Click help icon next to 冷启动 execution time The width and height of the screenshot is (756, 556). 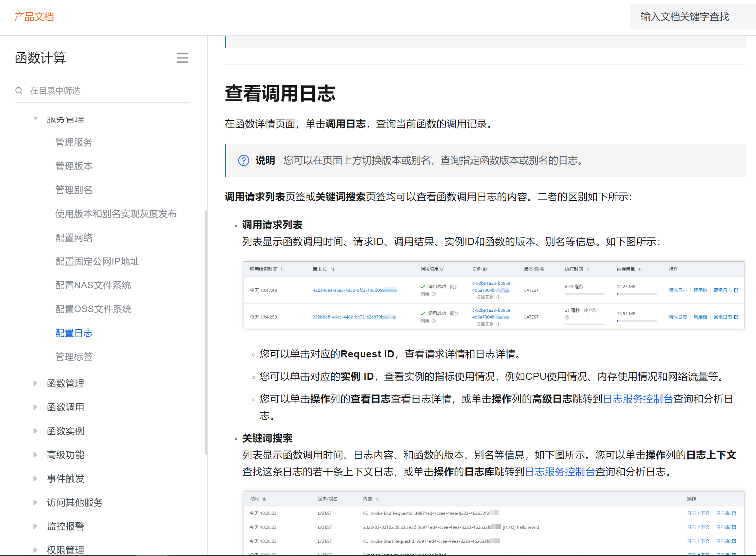(567, 317)
